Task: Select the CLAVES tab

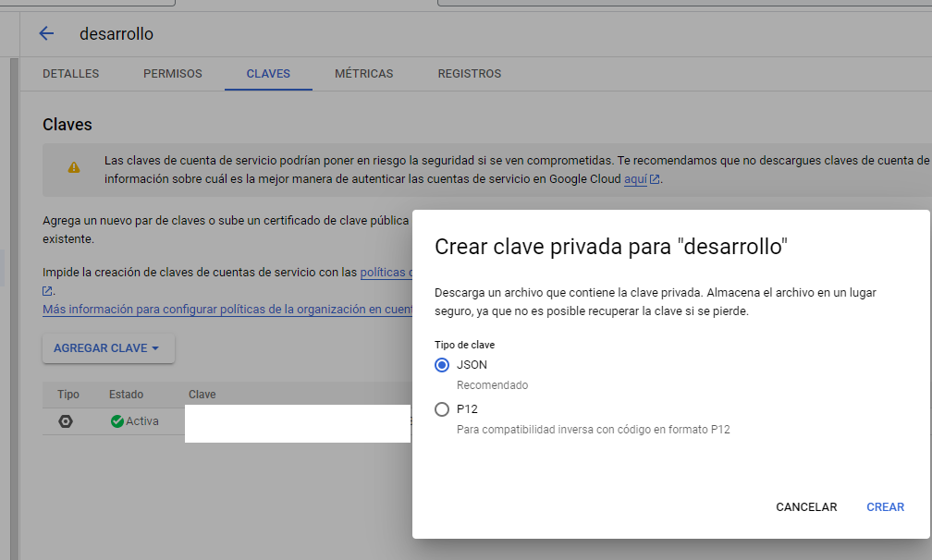Action: [268, 74]
